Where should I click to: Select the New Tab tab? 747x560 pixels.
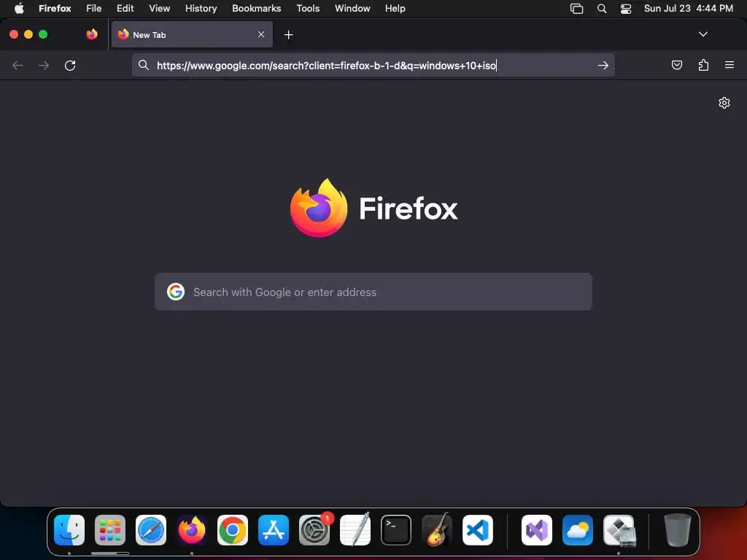[x=192, y=34]
